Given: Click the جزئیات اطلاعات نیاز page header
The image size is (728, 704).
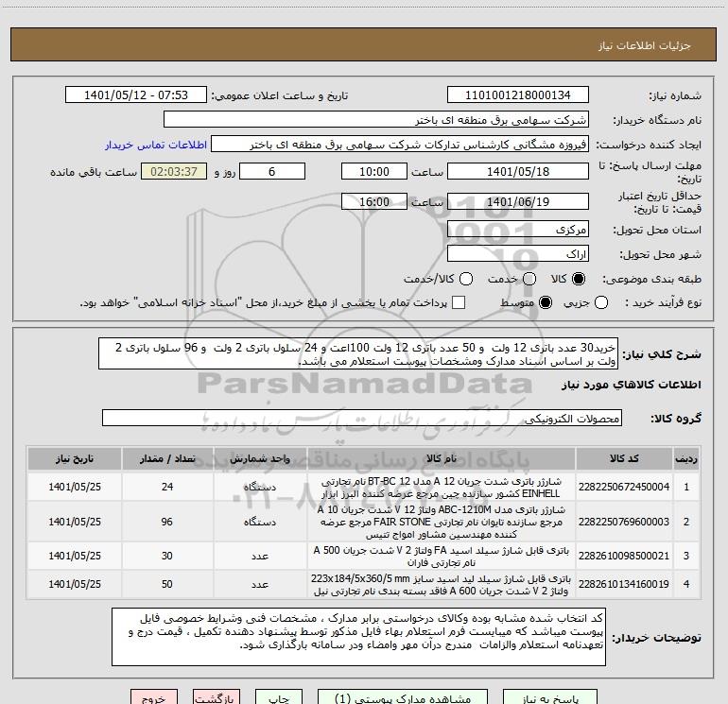Looking at the screenshot, I should click(x=645, y=45).
